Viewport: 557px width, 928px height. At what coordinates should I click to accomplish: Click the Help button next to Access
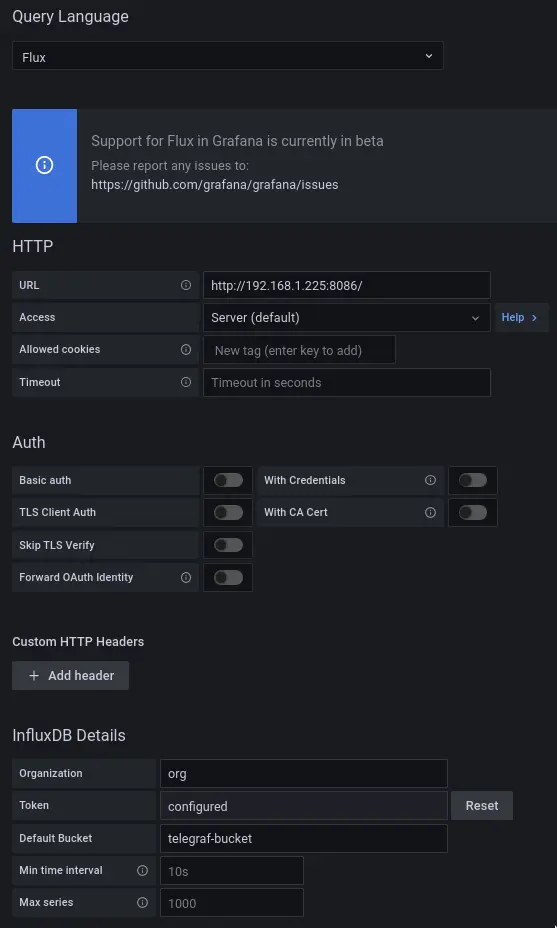click(521, 317)
